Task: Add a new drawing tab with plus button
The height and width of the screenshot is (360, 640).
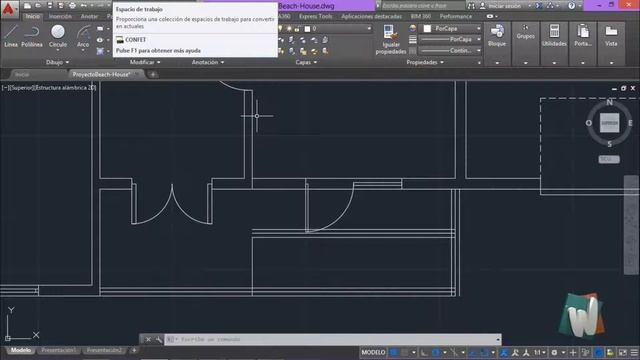Action: pyautogui.click(x=153, y=74)
